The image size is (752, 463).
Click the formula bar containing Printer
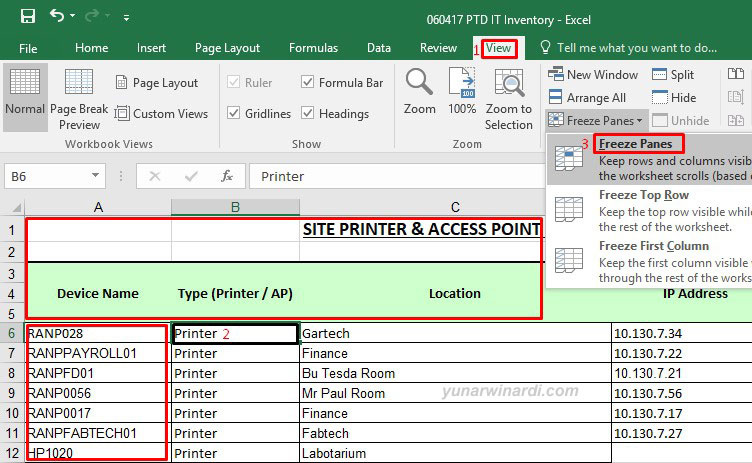click(x=397, y=177)
